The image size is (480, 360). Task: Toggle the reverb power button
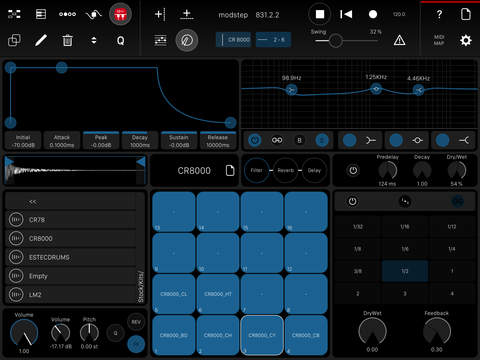click(x=353, y=171)
